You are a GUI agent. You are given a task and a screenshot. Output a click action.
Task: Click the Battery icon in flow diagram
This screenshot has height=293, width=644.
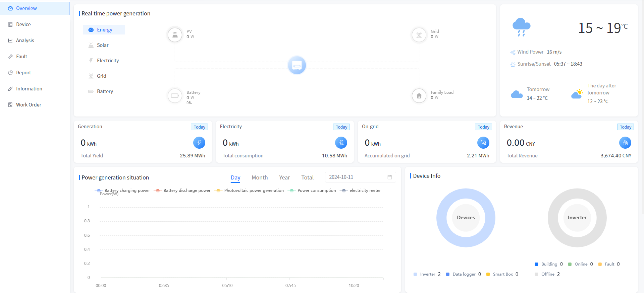tap(175, 96)
